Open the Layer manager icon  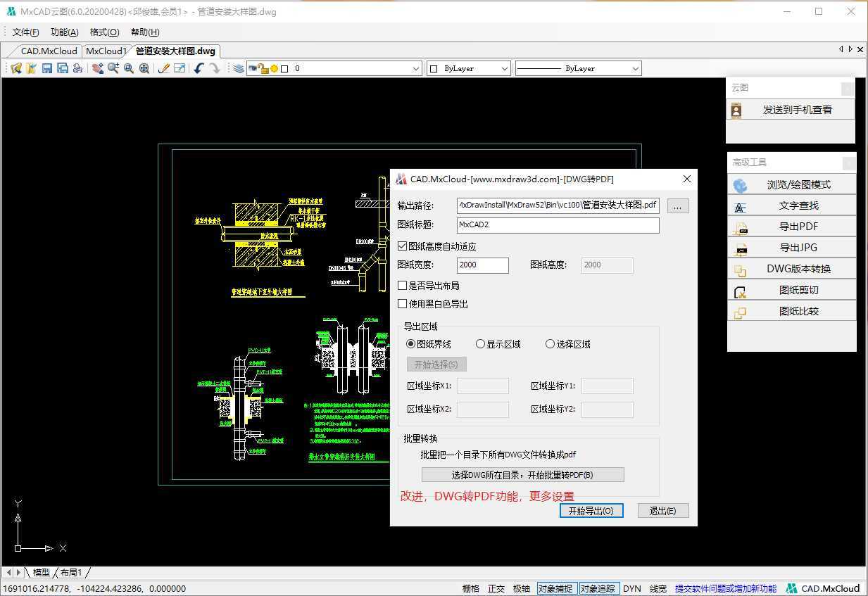click(239, 68)
